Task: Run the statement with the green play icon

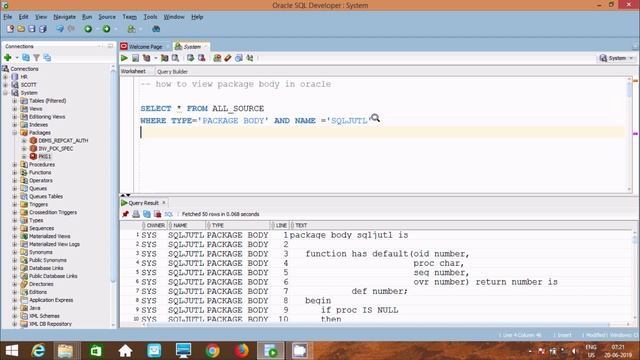Action: 124,58
